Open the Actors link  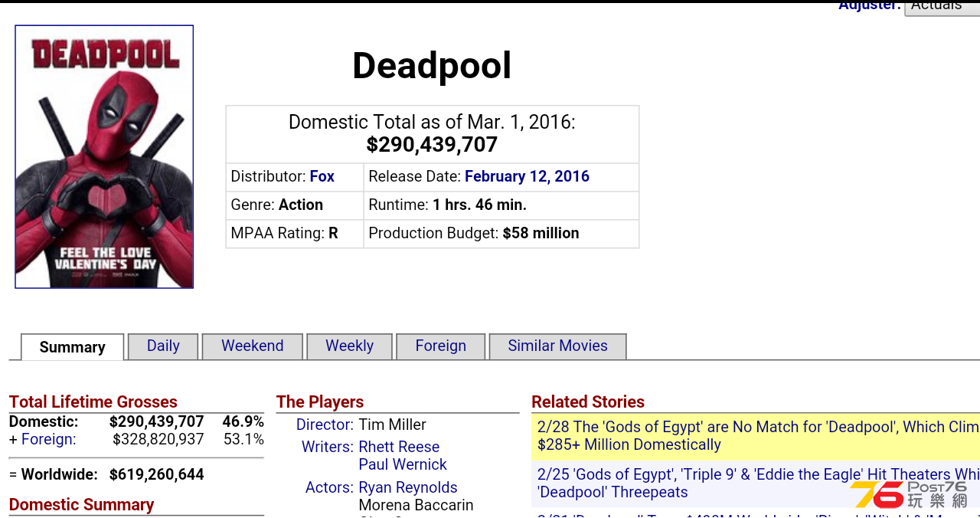329,487
